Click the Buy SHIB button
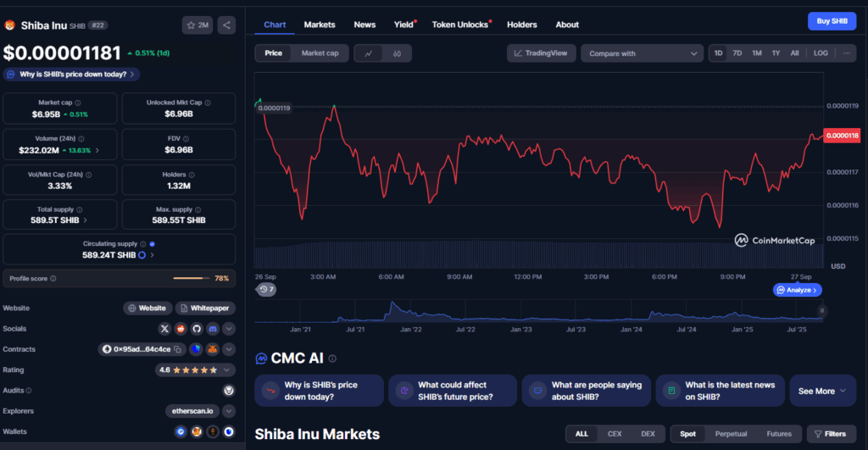868x450 pixels. (x=832, y=21)
